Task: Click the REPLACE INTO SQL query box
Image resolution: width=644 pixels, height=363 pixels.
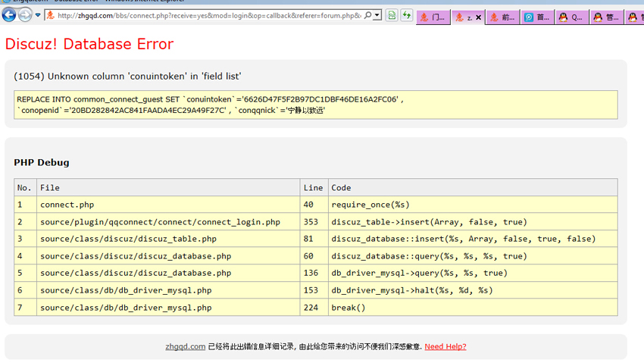Action: coord(315,105)
